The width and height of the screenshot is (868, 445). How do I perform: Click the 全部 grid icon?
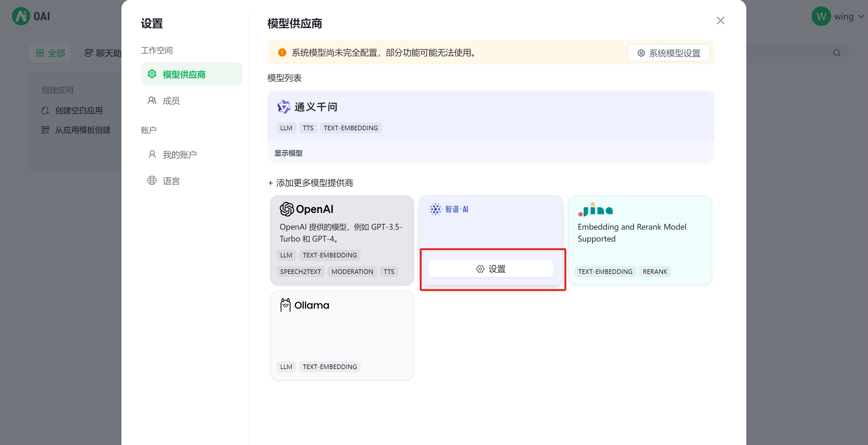(x=40, y=53)
